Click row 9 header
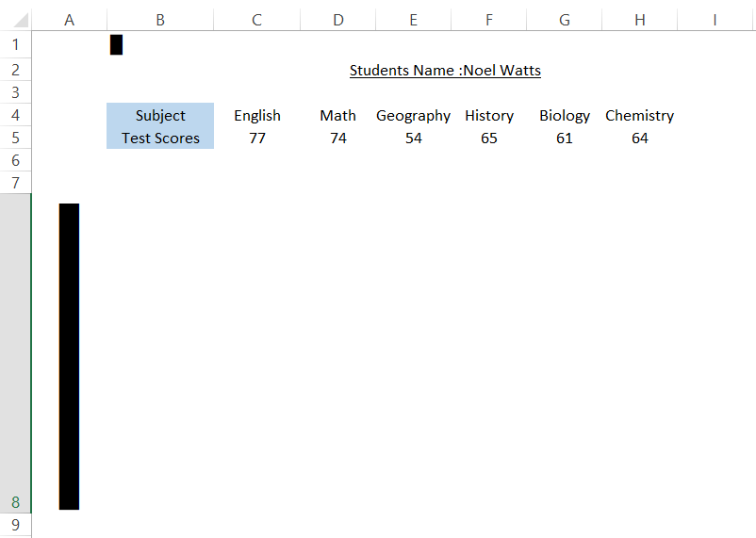Screen dimensions: 756x538 click(x=15, y=525)
